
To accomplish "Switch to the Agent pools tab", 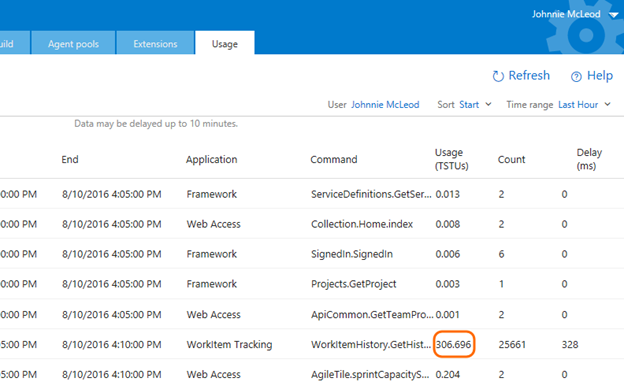I will [73, 43].
